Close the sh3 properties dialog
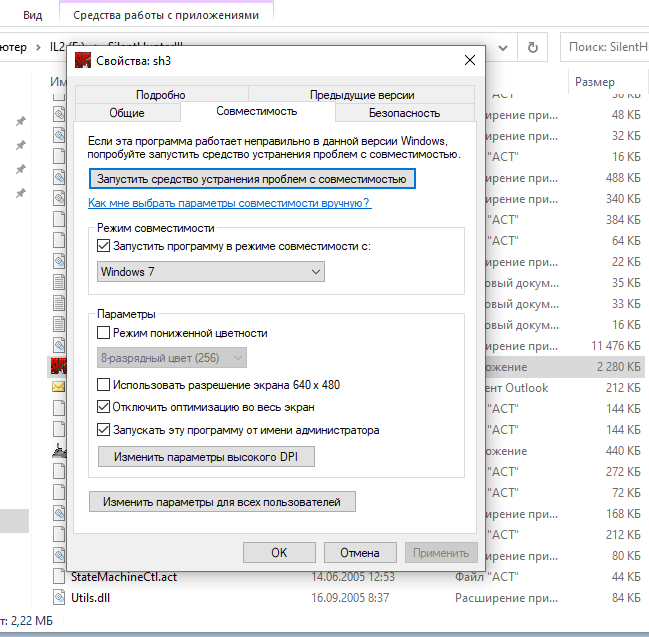 pos(470,60)
